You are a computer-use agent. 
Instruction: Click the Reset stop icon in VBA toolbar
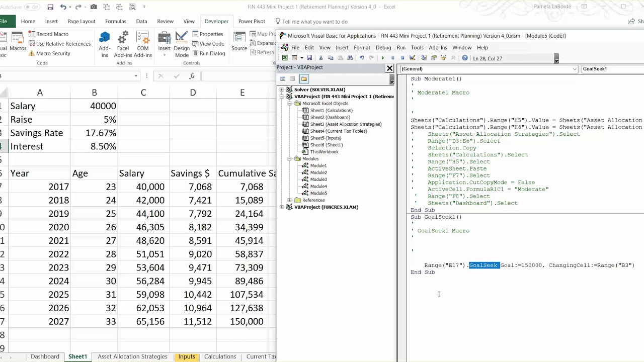click(x=402, y=58)
